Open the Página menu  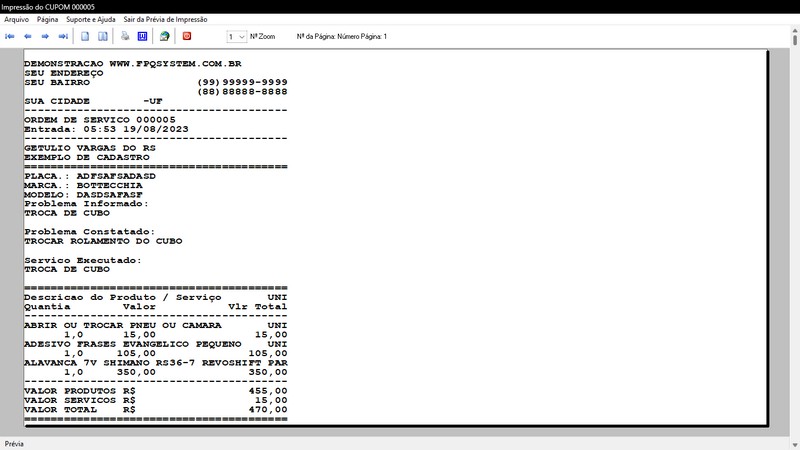coord(47,19)
